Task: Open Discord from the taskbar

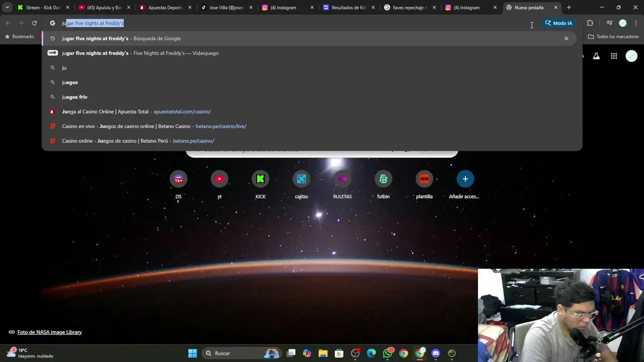Action: [x=436, y=353]
